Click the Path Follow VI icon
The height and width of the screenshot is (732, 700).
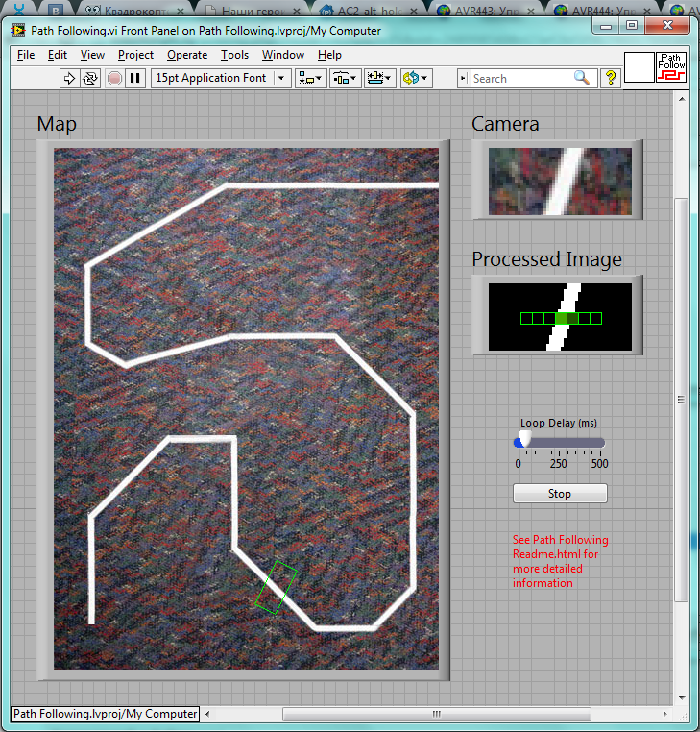point(671,67)
